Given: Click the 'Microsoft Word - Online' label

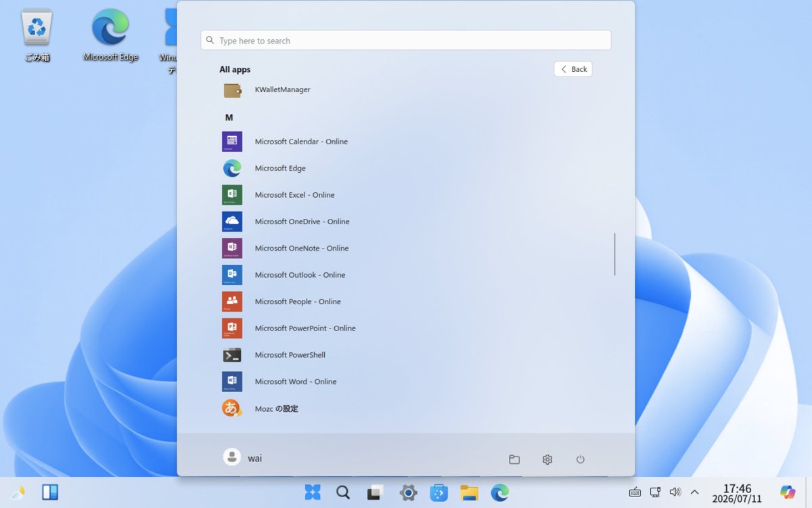Looking at the screenshot, I should coord(296,382).
